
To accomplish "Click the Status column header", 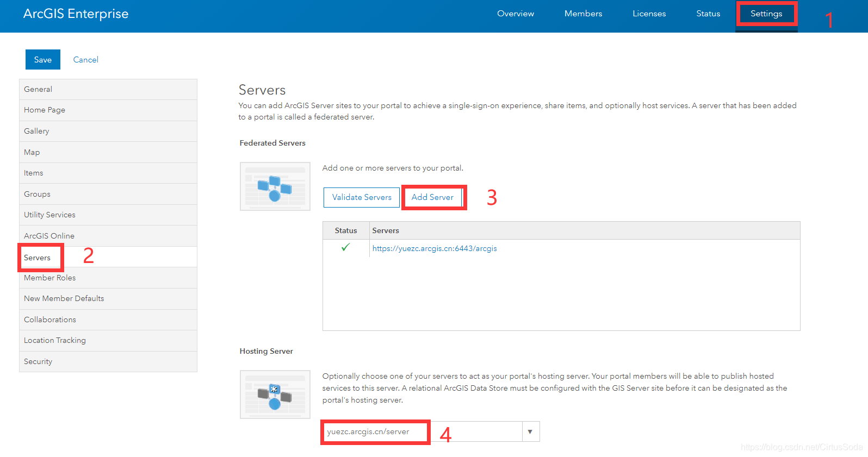I will 346,230.
